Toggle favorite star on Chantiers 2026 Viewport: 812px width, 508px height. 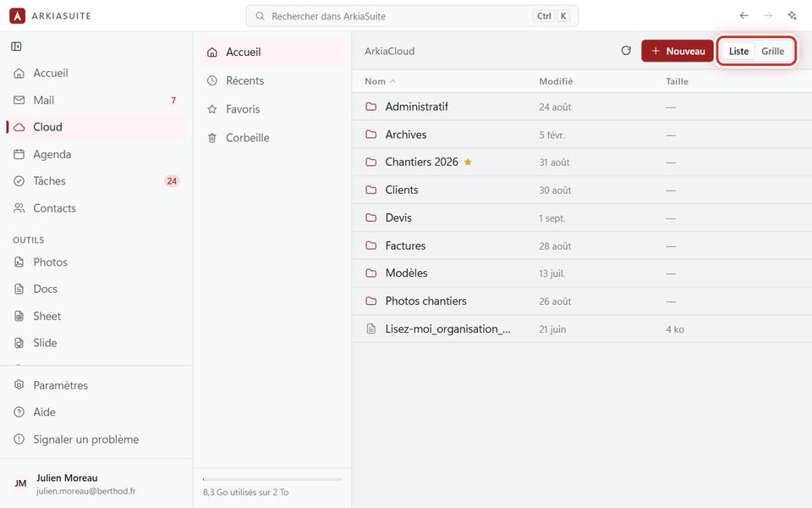click(x=468, y=162)
